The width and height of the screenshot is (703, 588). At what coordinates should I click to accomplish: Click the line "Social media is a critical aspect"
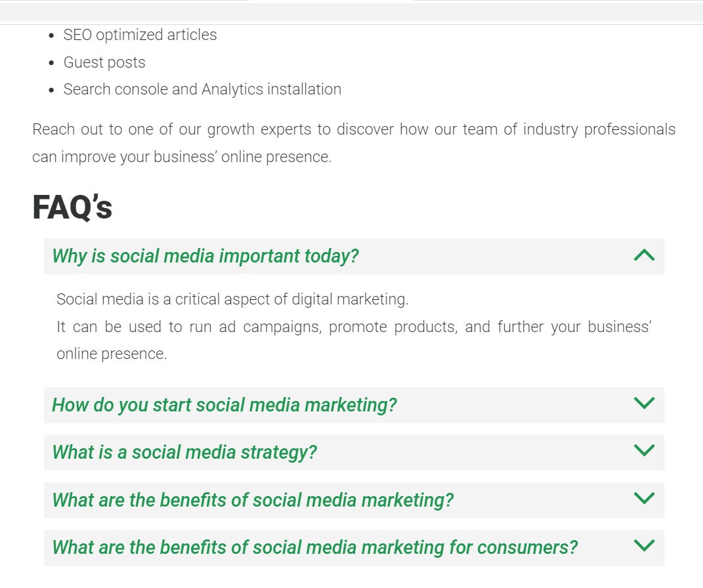pyautogui.click(x=232, y=299)
